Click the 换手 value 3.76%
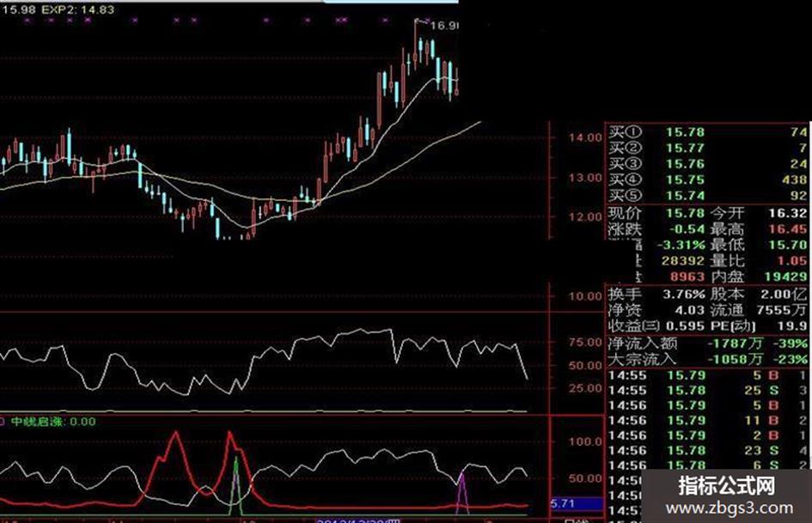812x523 pixels. coord(684,294)
